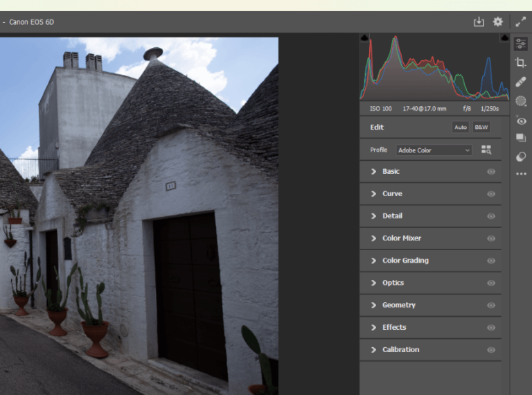
Task: Toggle full screen mode icon
Action: tap(520, 22)
